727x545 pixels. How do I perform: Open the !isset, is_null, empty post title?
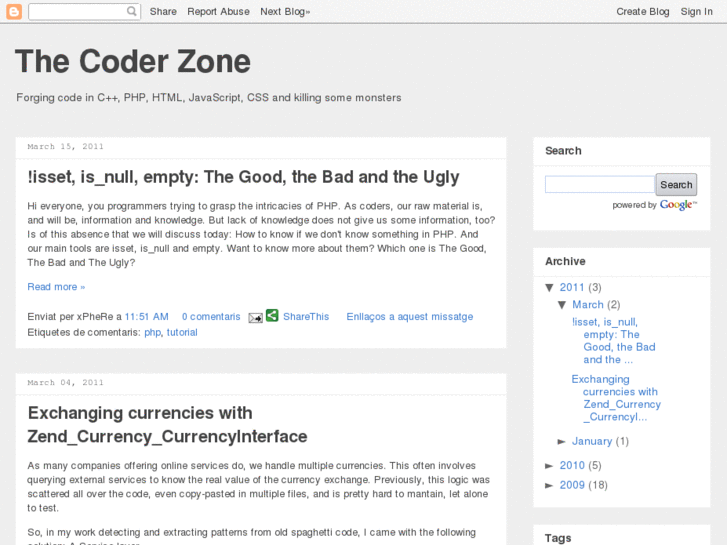(x=243, y=177)
